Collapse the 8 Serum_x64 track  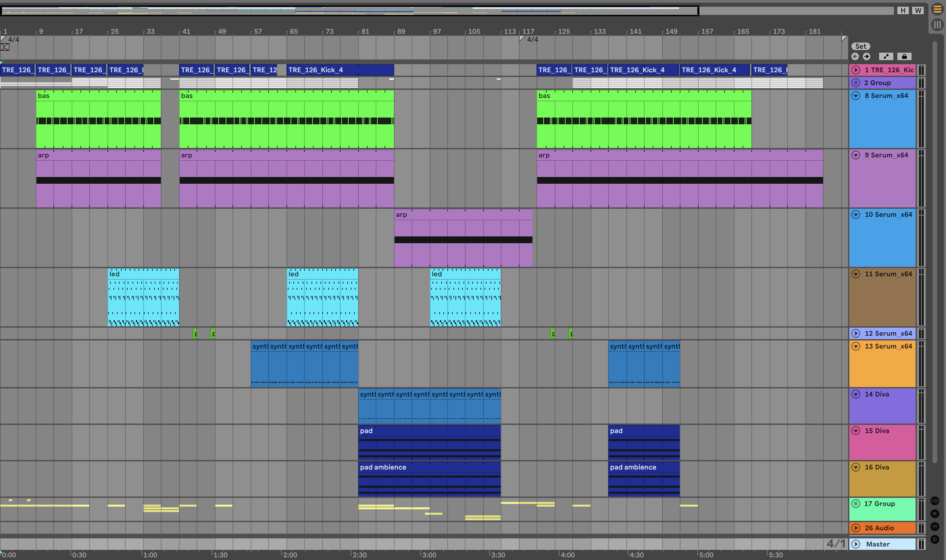pos(856,96)
